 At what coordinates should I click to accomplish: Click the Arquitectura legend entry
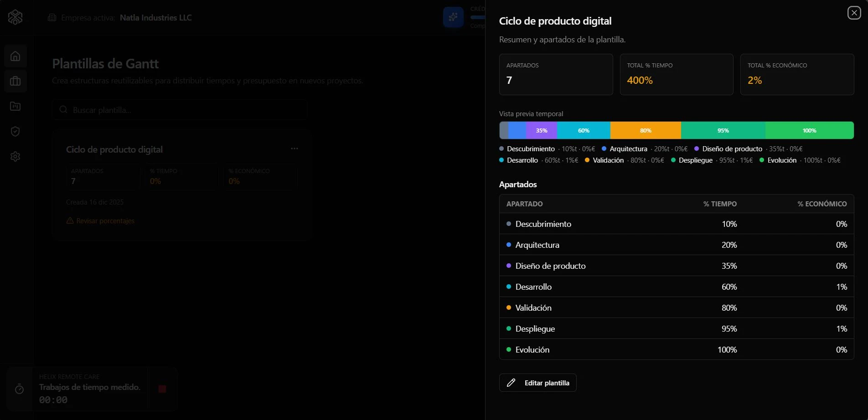645,149
